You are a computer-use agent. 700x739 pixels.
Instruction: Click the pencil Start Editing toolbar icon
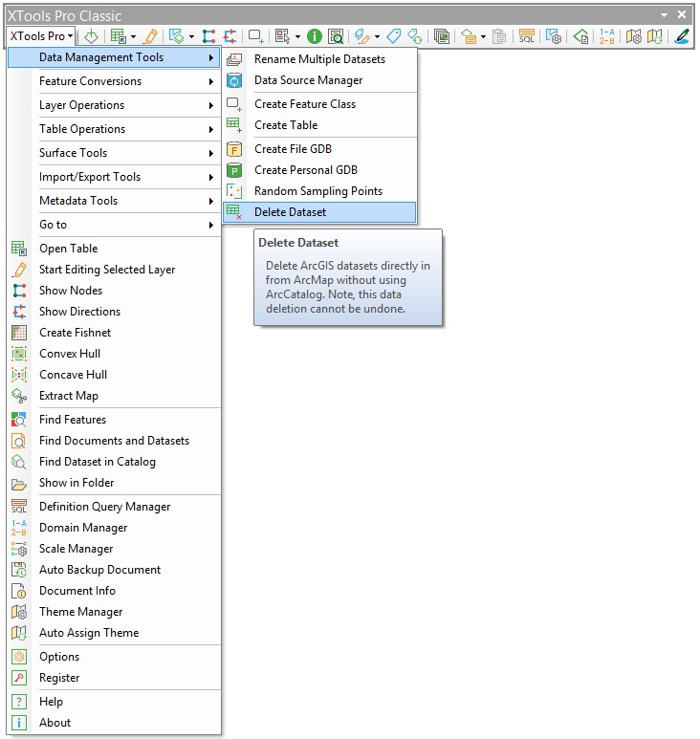point(151,36)
